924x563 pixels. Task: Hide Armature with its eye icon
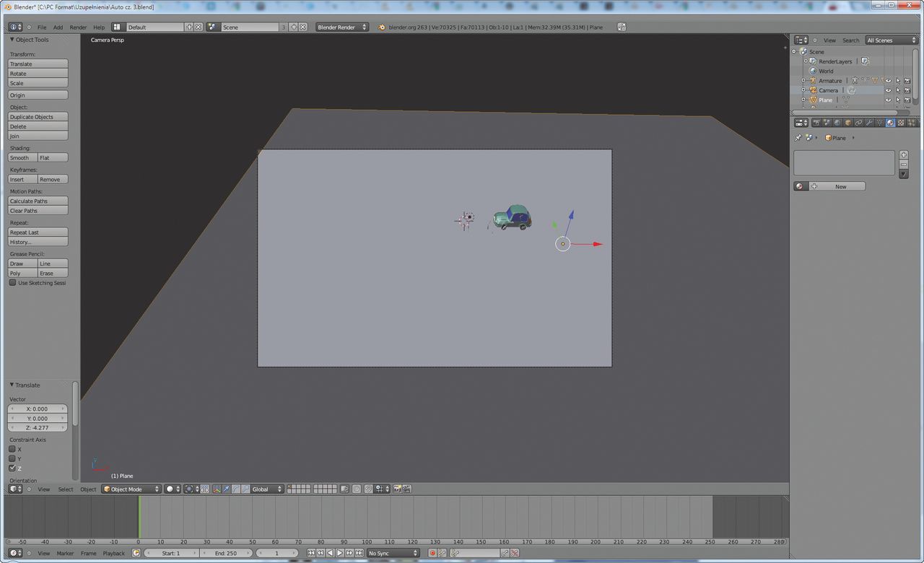tap(888, 80)
